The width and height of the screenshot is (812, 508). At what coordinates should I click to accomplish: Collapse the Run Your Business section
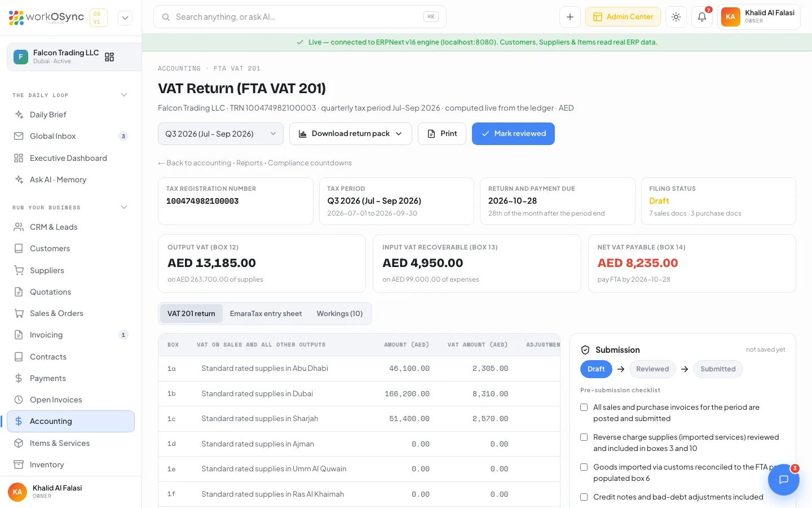[124, 207]
